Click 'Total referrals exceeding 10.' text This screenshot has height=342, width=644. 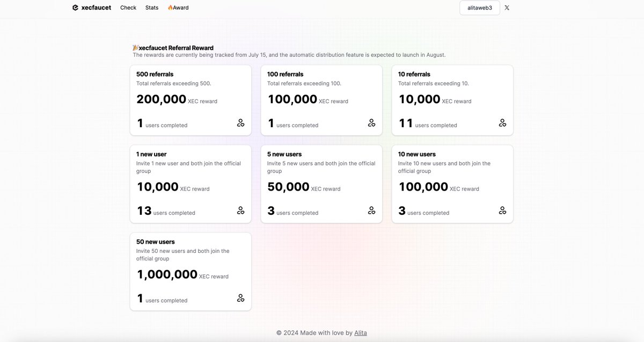click(x=434, y=84)
